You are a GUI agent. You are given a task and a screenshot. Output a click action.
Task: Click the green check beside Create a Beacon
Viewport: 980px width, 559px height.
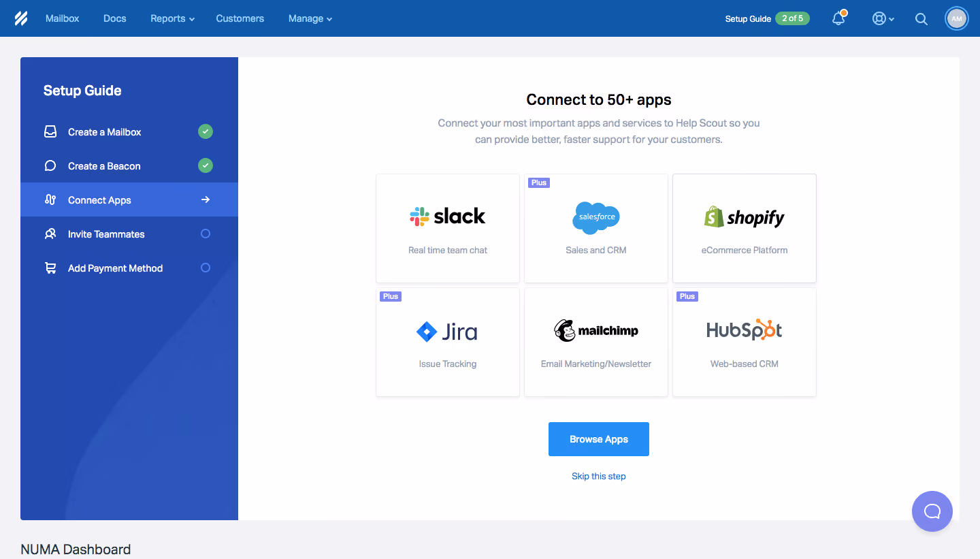[x=206, y=165]
